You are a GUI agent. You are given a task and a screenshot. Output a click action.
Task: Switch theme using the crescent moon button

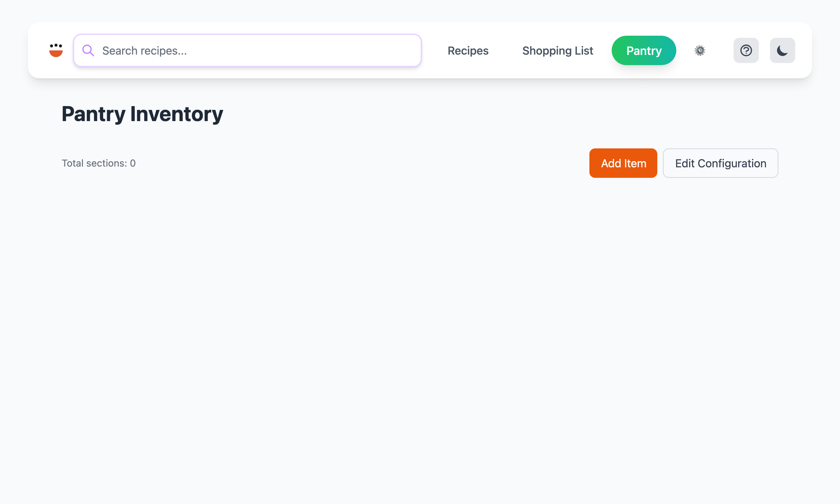pos(782,50)
